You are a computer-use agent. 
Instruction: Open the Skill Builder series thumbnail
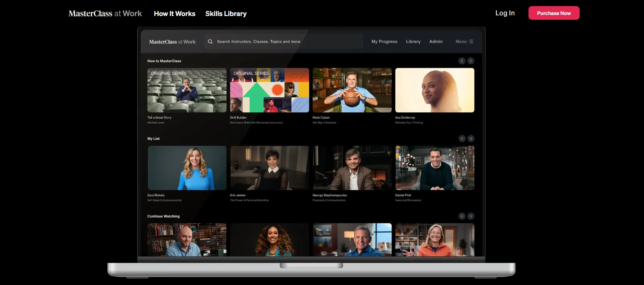click(x=270, y=90)
